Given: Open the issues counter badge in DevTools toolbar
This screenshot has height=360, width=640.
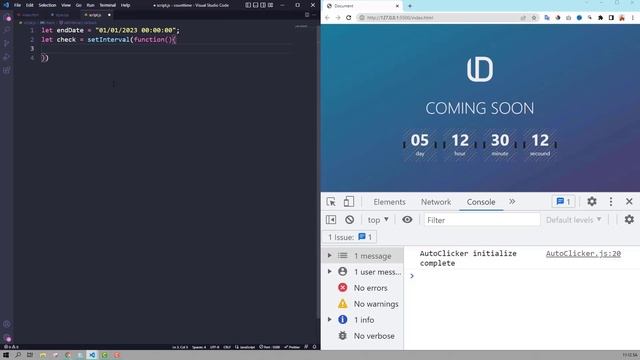Looking at the screenshot, I should [563, 202].
